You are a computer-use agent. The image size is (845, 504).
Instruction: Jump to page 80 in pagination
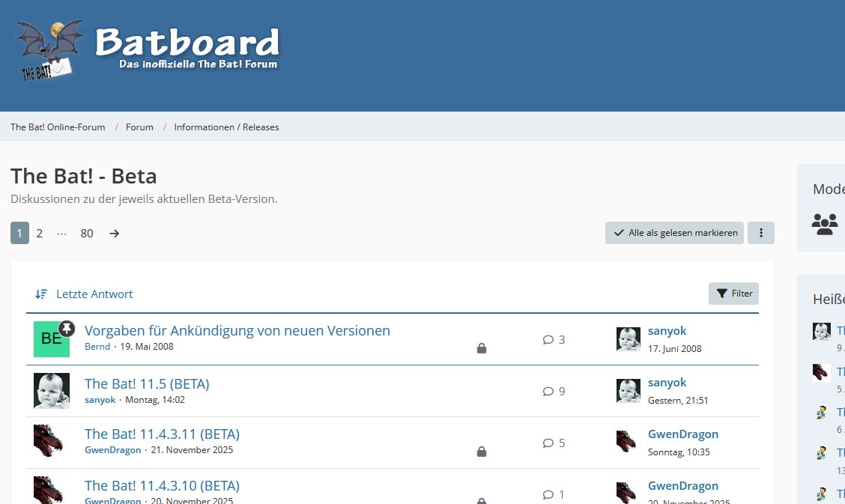[87, 234]
